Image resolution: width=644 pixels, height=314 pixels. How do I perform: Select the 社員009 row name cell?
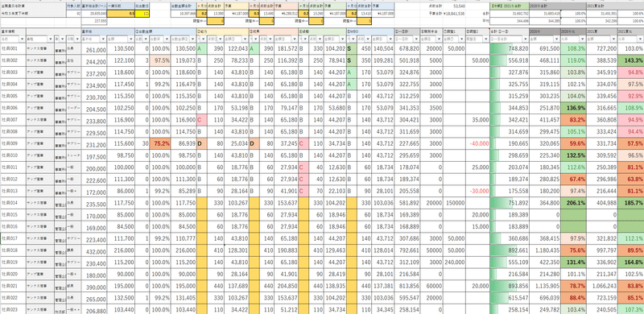point(13,144)
